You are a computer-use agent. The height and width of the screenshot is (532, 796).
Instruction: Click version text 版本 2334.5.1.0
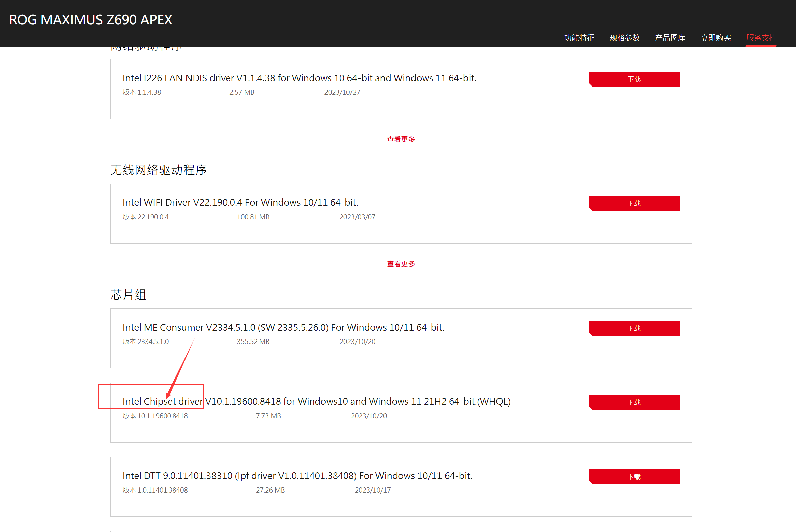(145, 342)
